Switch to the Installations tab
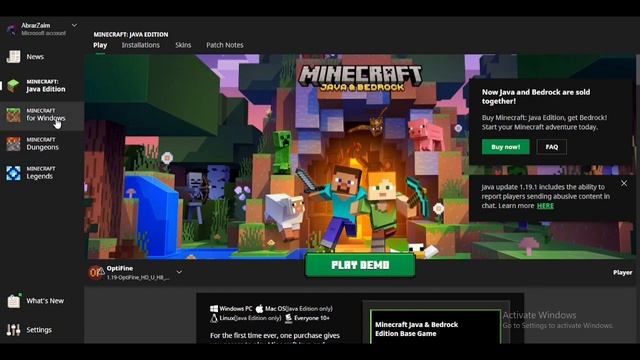This screenshot has height=360, width=640. pos(140,45)
